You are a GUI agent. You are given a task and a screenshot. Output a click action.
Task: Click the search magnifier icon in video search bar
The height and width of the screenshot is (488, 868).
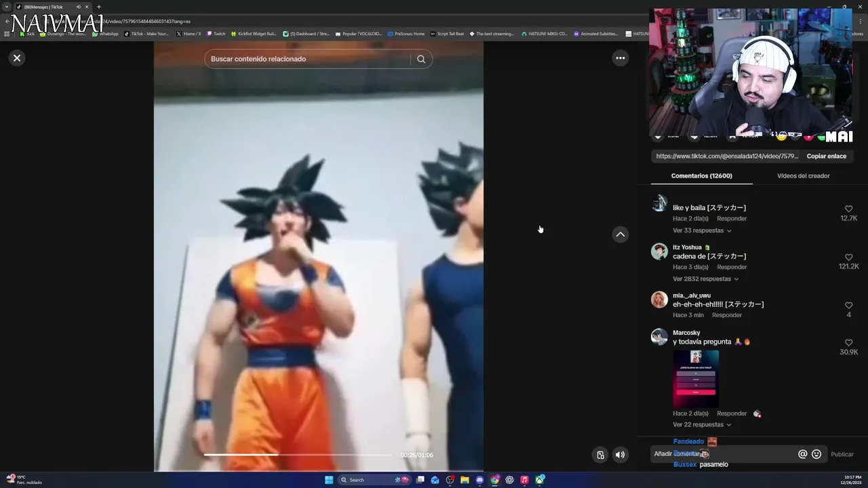[x=421, y=59]
